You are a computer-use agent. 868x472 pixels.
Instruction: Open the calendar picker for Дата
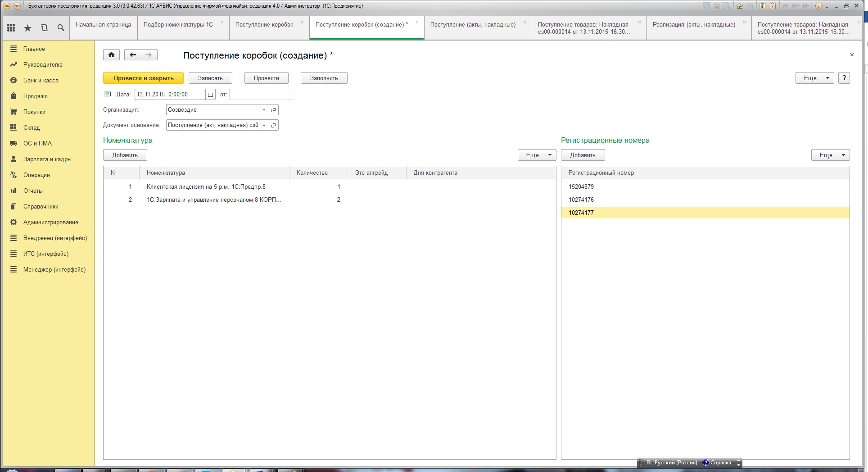click(210, 95)
